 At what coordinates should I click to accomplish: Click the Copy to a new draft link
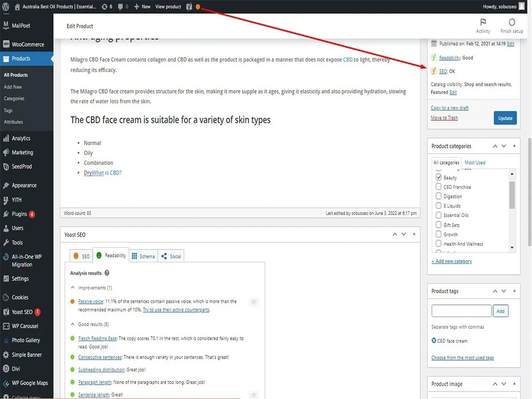click(x=450, y=108)
